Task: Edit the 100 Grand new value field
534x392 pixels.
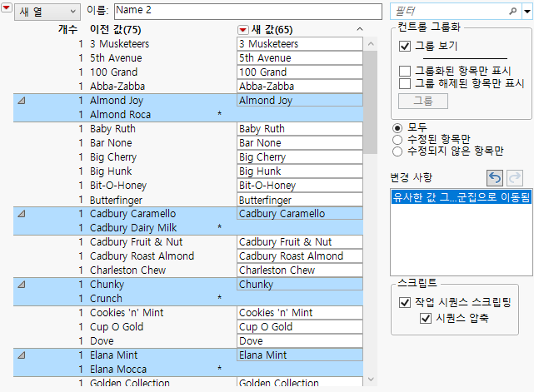Action: click(x=300, y=72)
